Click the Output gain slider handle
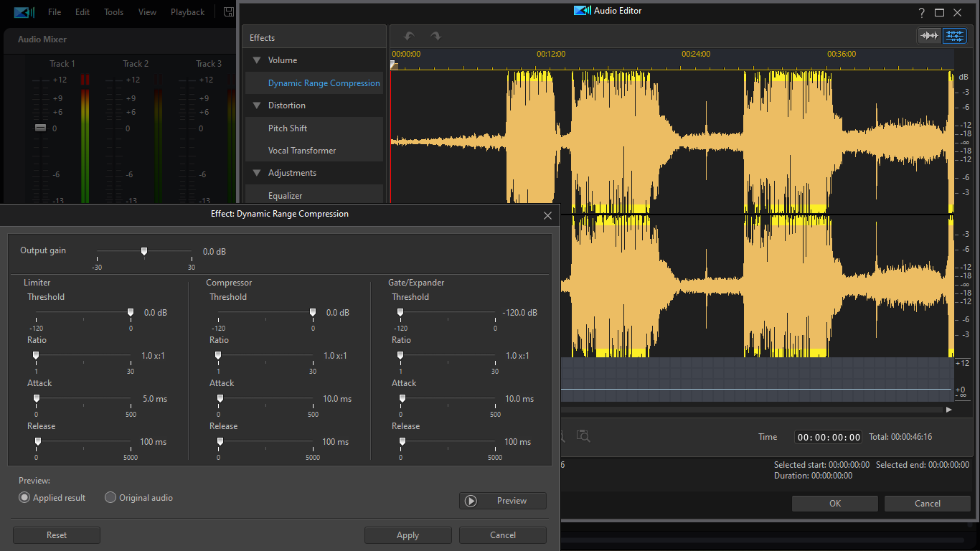Image resolution: width=980 pixels, height=551 pixels. [x=144, y=251]
